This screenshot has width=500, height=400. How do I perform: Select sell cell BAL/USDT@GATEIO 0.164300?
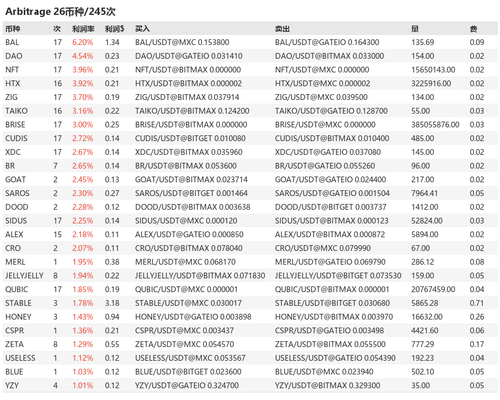tap(327, 42)
